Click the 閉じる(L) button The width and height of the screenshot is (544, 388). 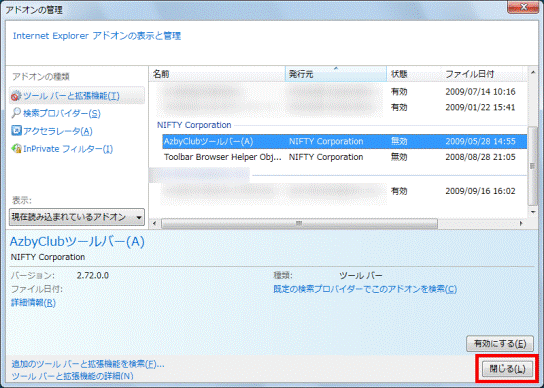(507, 369)
